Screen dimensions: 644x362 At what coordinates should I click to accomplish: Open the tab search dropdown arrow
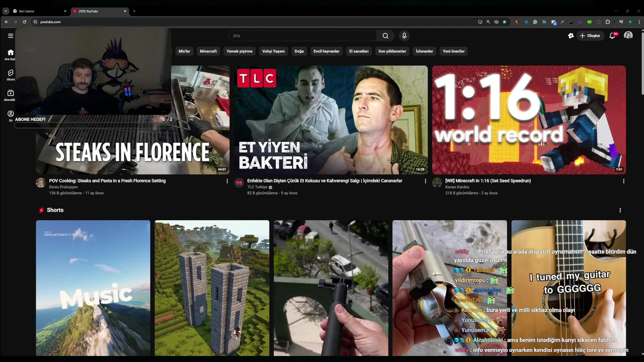pos(6,11)
